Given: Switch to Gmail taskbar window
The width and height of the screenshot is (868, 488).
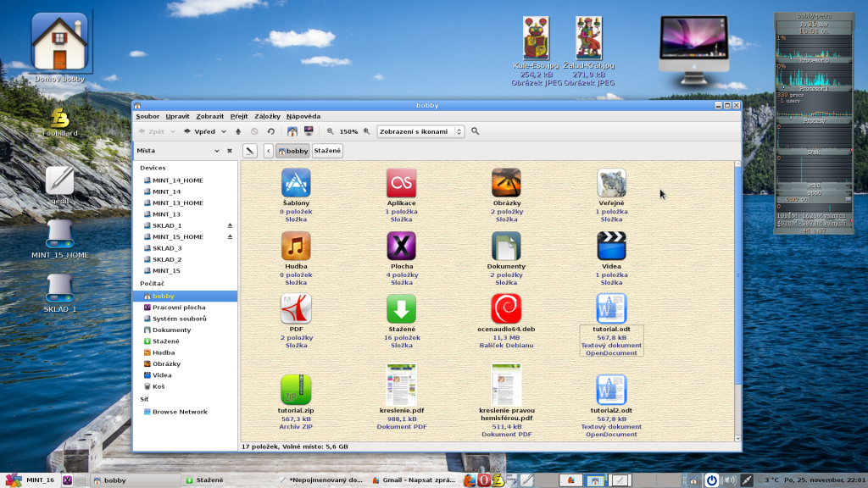Looking at the screenshot, I should pos(414,480).
